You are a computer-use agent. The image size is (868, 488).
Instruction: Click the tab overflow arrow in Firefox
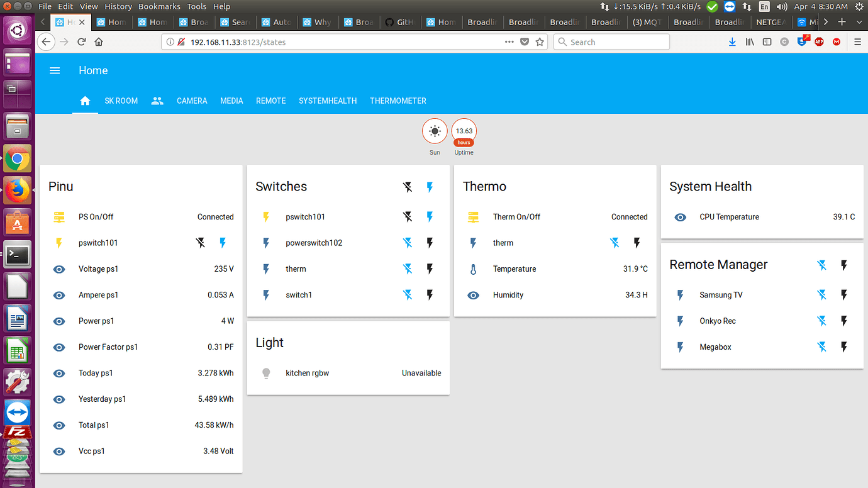click(826, 21)
